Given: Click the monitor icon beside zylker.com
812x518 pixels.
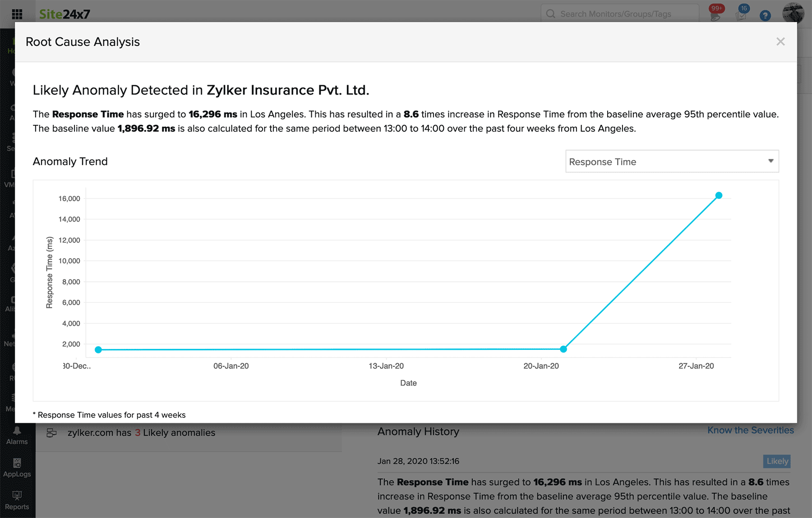Looking at the screenshot, I should (52, 433).
